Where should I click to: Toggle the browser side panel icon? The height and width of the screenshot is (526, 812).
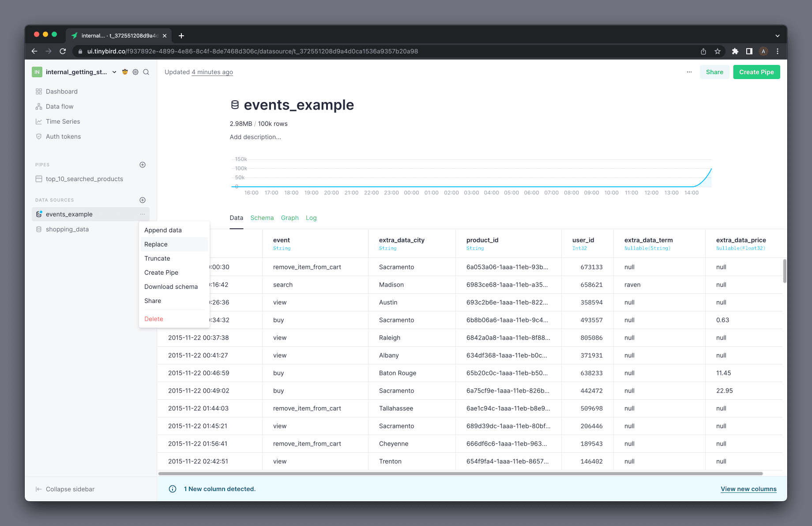pos(749,51)
